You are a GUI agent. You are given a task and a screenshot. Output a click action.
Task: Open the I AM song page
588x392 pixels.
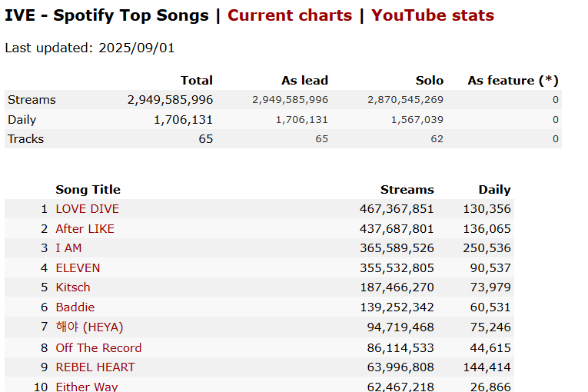click(68, 248)
